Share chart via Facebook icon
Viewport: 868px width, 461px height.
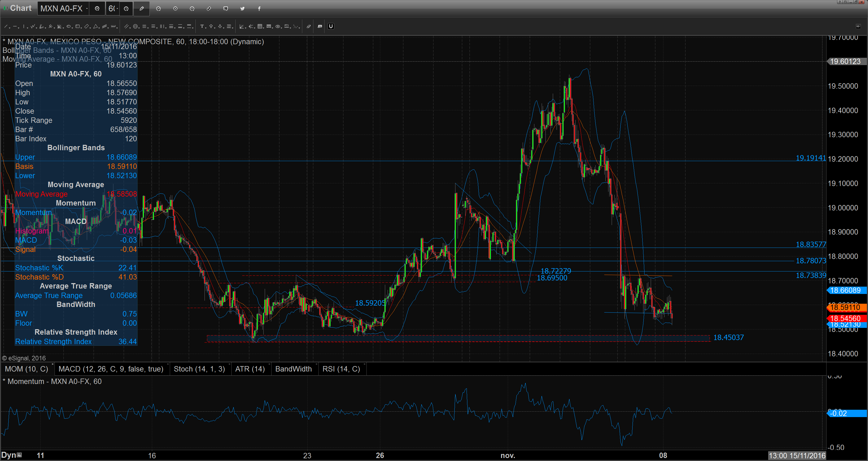pos(259,8)
